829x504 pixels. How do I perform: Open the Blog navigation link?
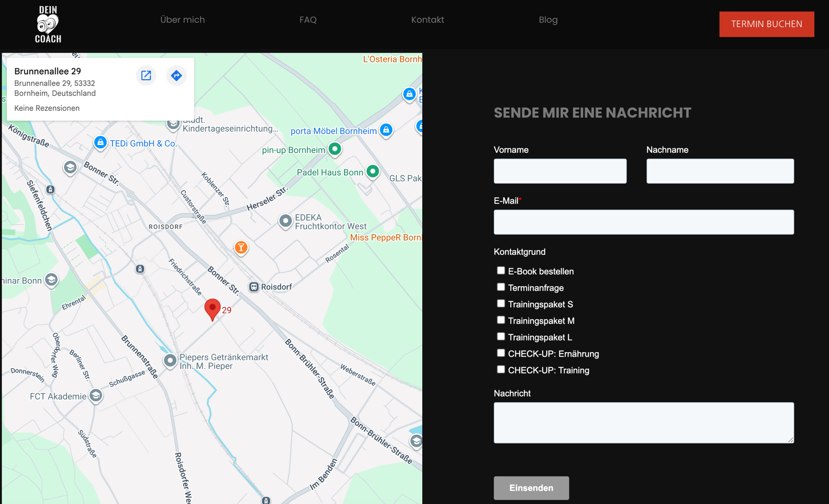tap(548, 20)
